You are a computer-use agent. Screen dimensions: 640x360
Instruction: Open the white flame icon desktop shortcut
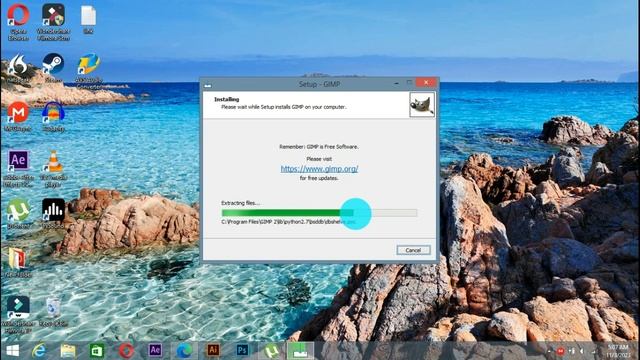click(18, 68)
